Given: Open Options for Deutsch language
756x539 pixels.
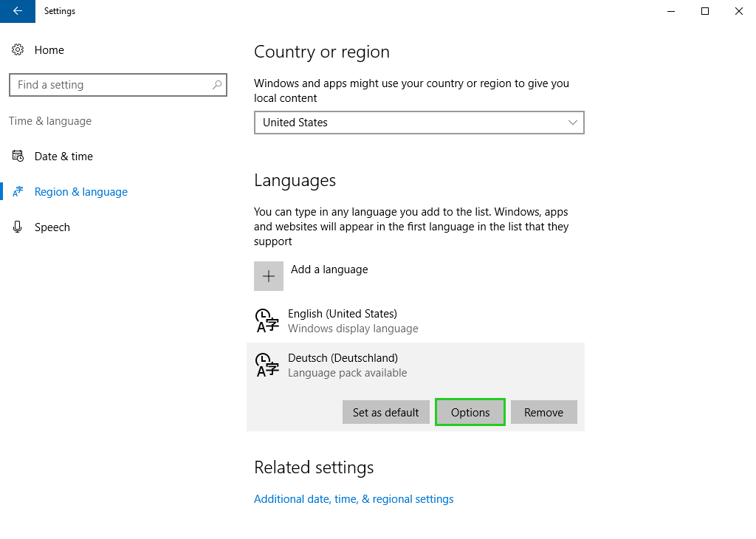Looking at the screenshot, I should (470, 412).
